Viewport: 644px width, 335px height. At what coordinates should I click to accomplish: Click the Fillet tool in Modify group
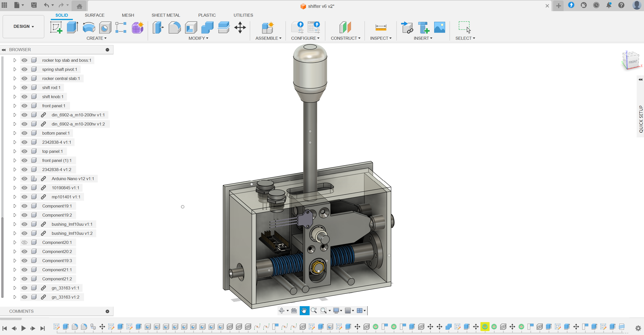[x=175, y=27]
